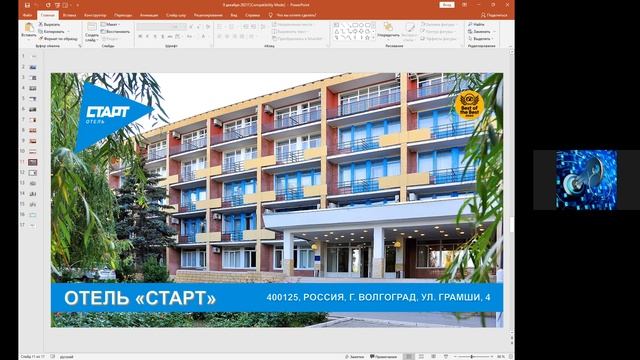Viewport: 640px width, 360px height.
Task: Click Slide Sorter view icon in status bar
Action: point(421,357)
